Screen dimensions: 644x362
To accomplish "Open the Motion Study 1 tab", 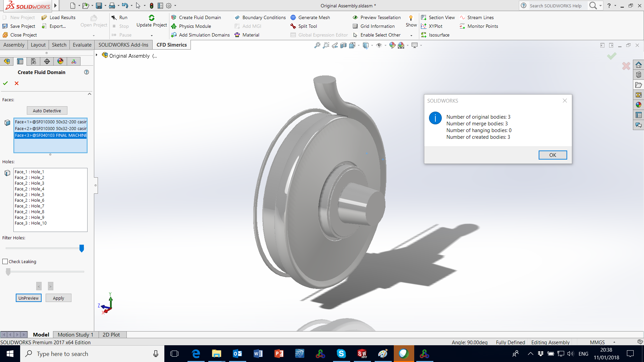I will [x=75, y=335].
